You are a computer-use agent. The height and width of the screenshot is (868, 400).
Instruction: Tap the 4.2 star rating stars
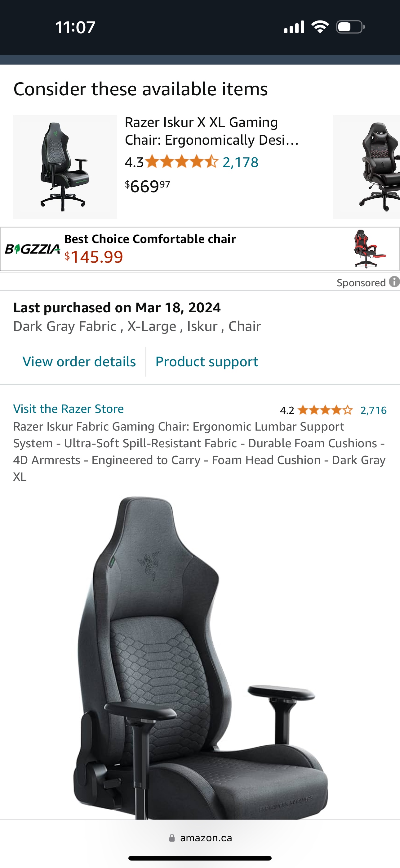[x=325, y=410]
